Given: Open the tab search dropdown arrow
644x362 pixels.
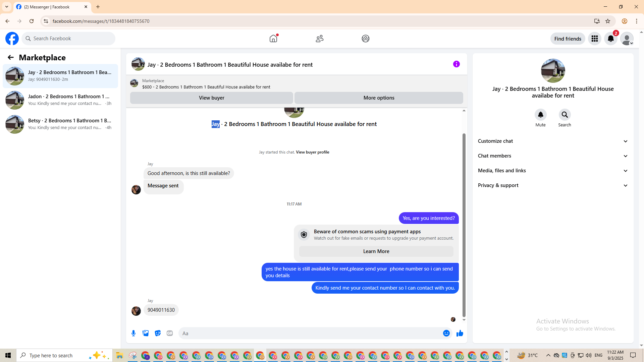Looking at the screenshot, I should coord(7,7).
